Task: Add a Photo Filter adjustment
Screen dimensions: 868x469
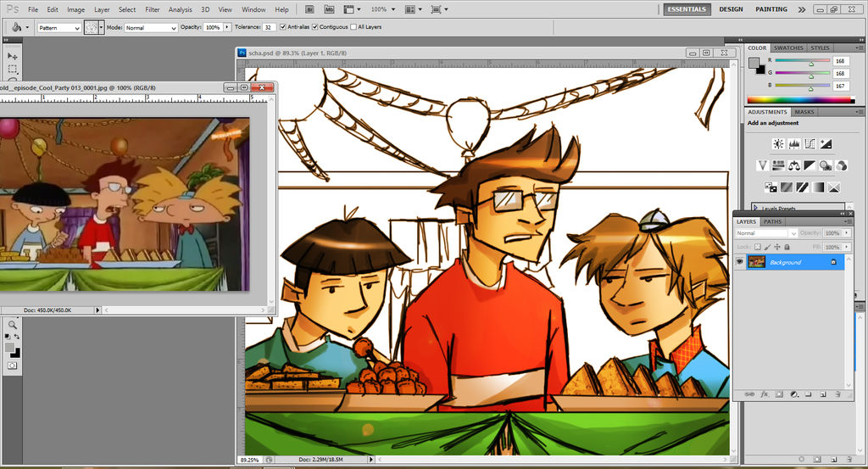Action: tap(826, 165)
